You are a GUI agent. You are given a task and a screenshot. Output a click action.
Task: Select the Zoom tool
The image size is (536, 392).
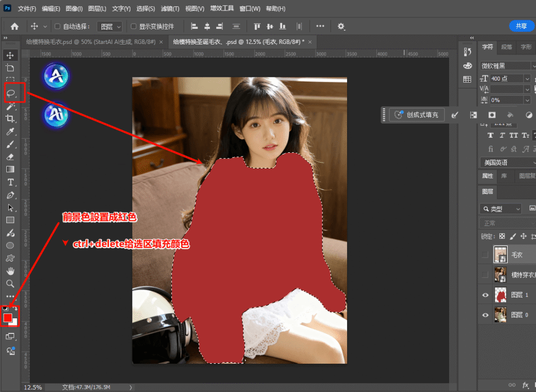point(10,283)
